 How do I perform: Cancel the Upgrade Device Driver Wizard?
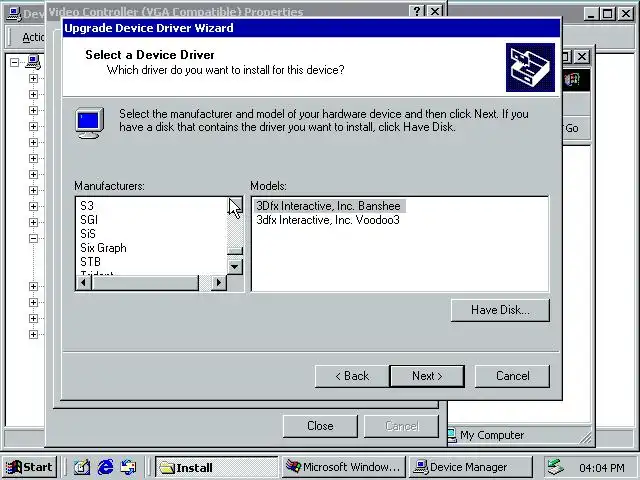point(512,376)
